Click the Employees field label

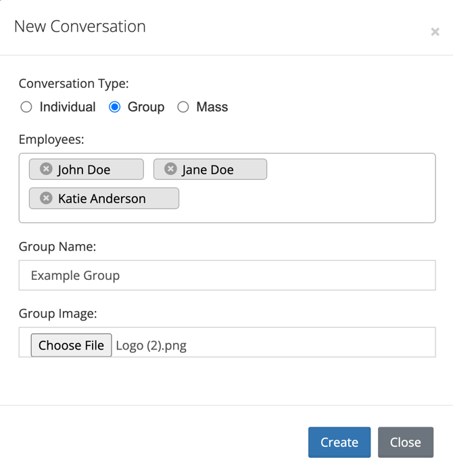tap(51, 139)
